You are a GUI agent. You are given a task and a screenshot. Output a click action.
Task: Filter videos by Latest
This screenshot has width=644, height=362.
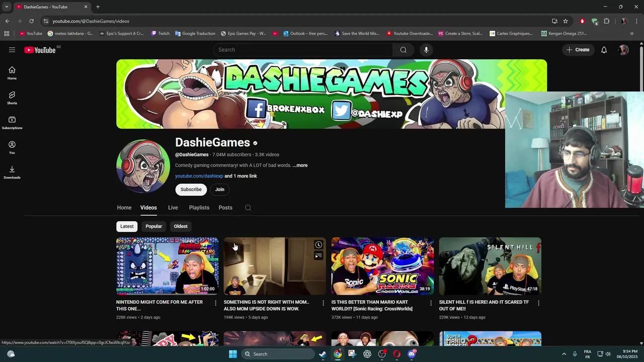tap(127, 226)
